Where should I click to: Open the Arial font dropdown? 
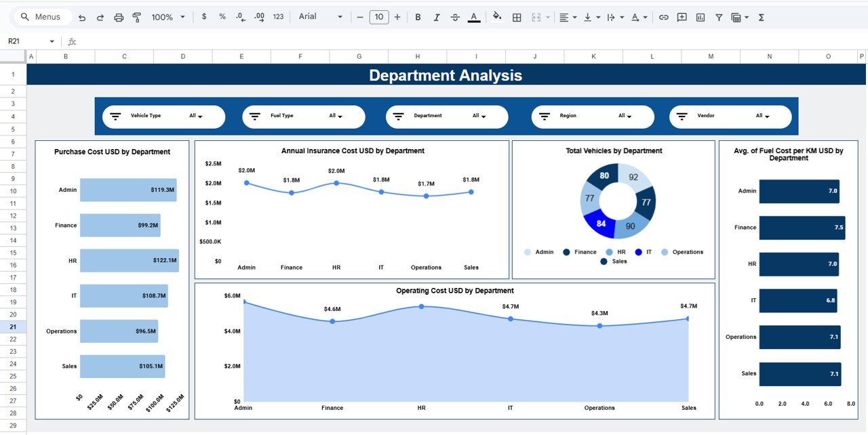click(321, 17)
